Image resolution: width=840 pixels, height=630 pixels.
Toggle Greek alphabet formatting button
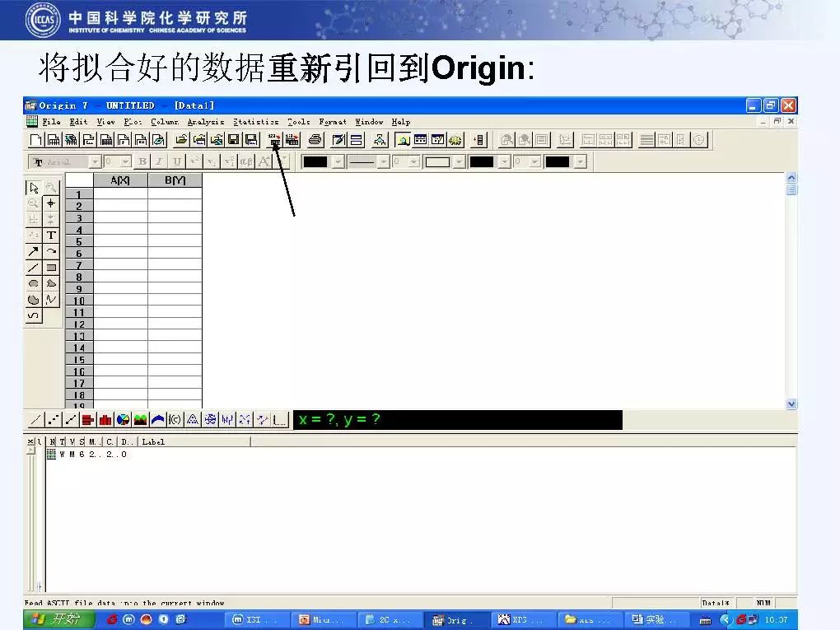[x=246, y=161]
